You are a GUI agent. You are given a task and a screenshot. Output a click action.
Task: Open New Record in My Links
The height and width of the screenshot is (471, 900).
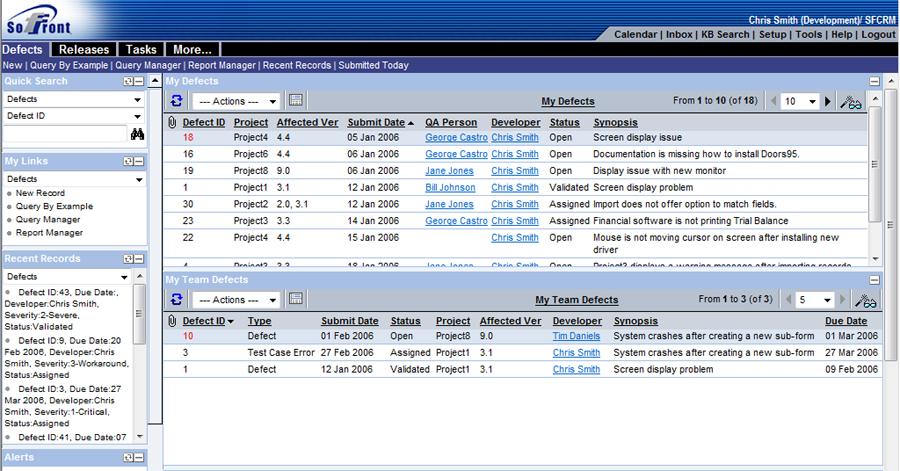tap(40, 193)
